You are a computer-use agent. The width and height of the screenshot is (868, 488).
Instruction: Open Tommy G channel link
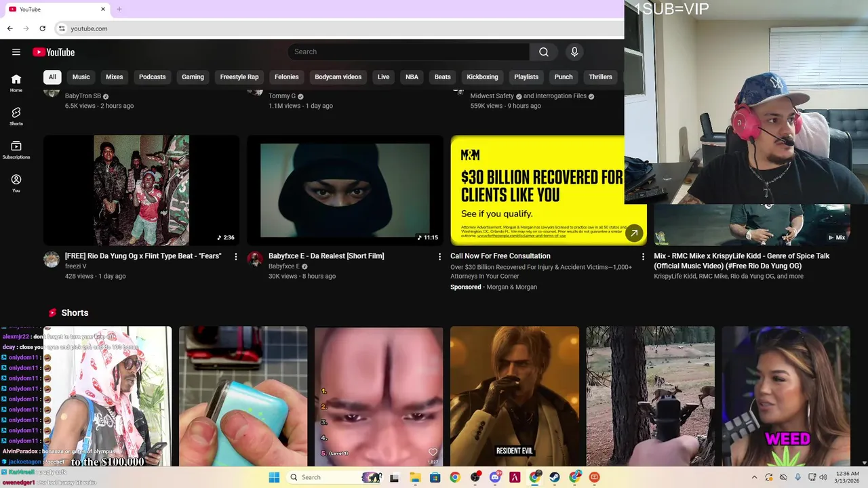tap(282, 96)
